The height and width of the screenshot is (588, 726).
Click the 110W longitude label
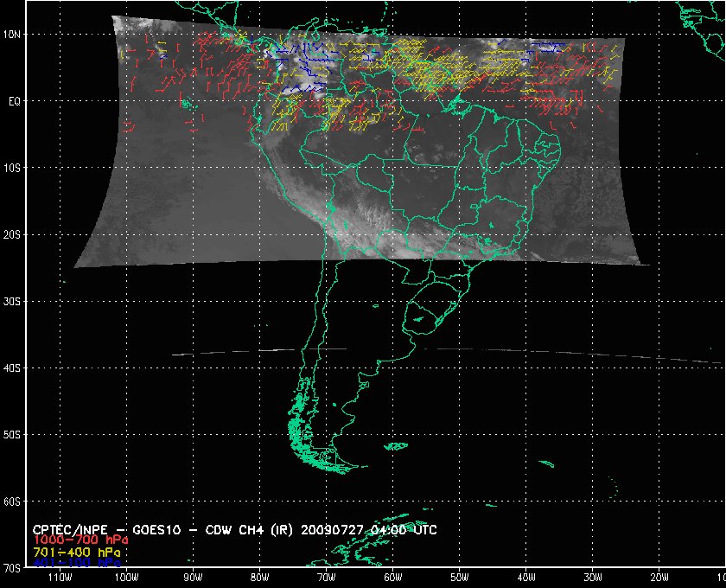[60, 578]
